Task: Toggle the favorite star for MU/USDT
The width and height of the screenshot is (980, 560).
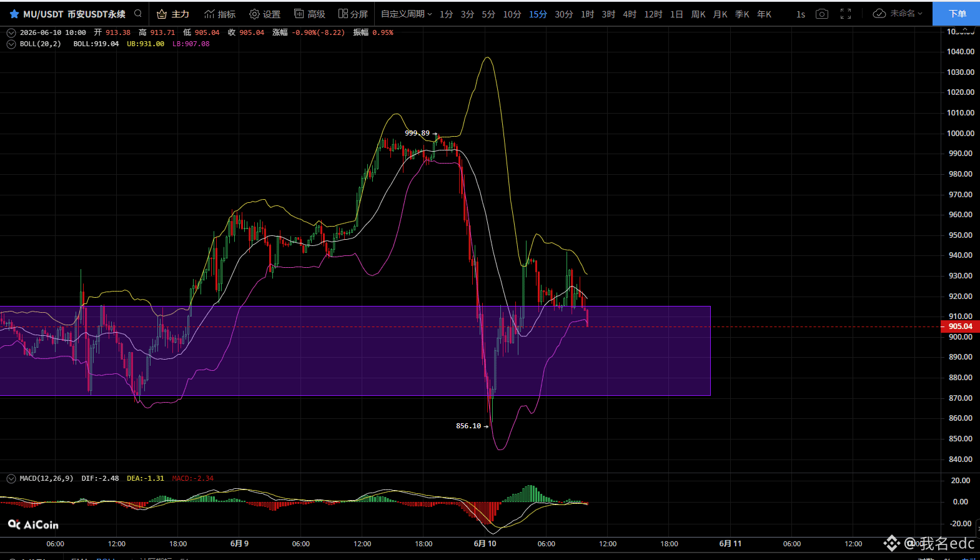Action: coord(14,14)
